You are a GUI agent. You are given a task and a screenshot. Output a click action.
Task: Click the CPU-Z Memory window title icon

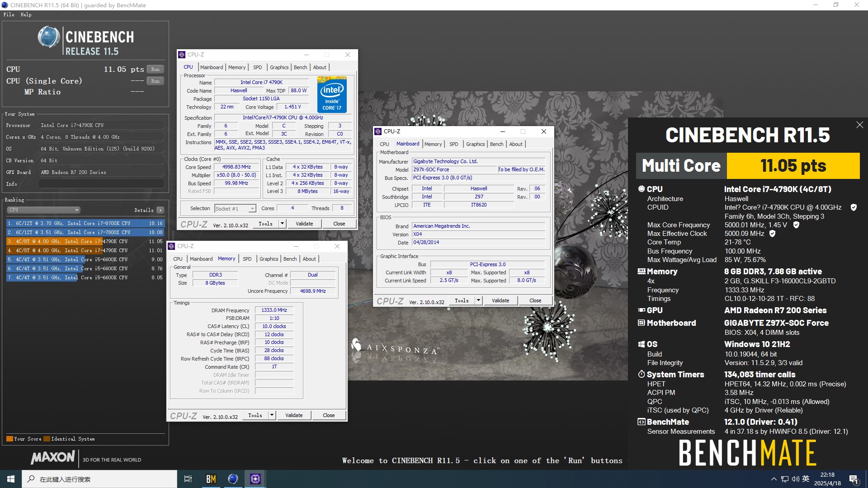[x=171, y=246]
